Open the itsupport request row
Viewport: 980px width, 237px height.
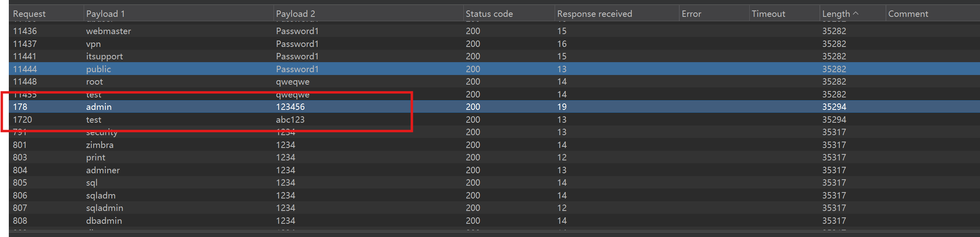coord(104,56)
